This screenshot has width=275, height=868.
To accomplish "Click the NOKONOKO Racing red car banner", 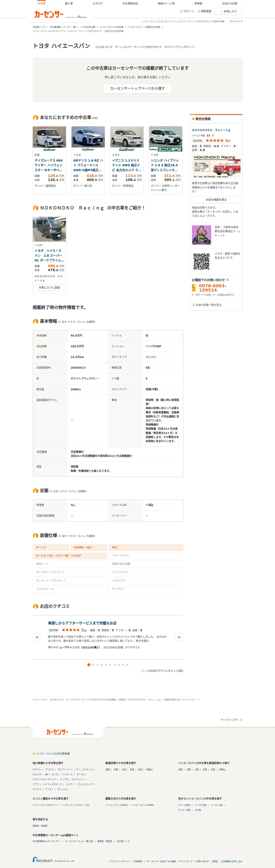I will click(216, 166).
